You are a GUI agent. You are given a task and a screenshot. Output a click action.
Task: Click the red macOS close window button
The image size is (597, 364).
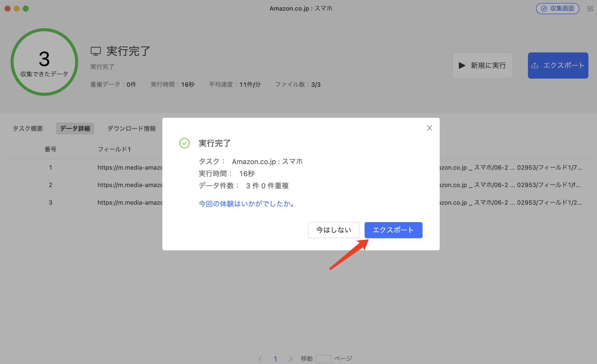point(8,9)
